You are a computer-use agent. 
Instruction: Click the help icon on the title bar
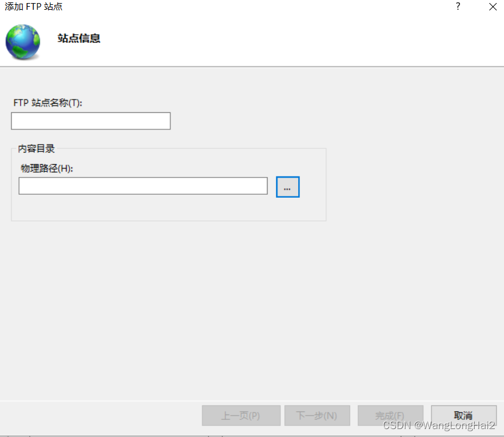point(458,7)
